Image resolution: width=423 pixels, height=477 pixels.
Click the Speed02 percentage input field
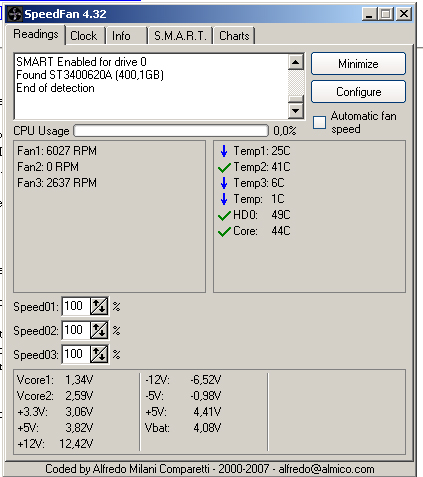pyautogui.click(x=76, y=330)
